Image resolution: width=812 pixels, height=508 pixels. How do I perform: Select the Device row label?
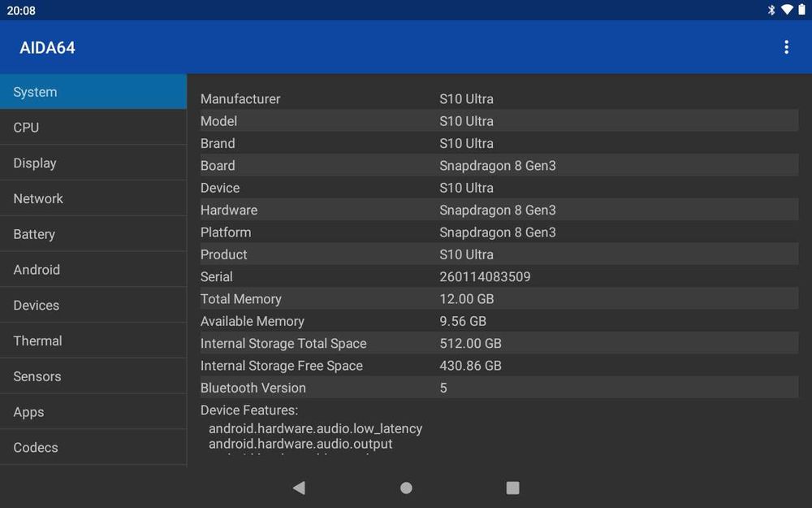click(x=220, y=189)
